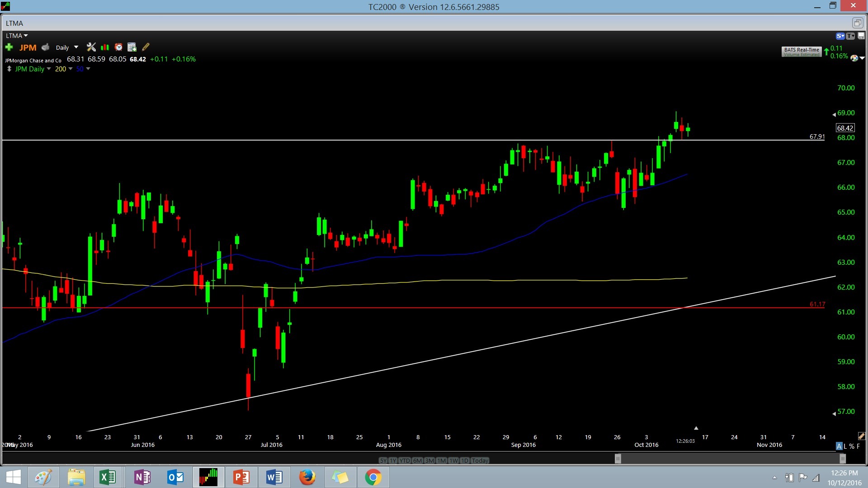Open File Explorer from the taskbar
The image size is (868, 488).
76,477
